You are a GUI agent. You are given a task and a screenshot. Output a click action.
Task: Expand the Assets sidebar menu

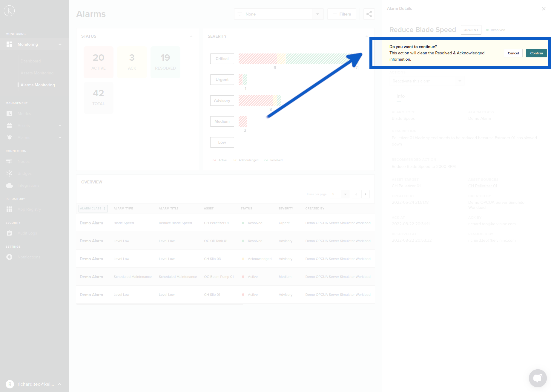(60, 126)
